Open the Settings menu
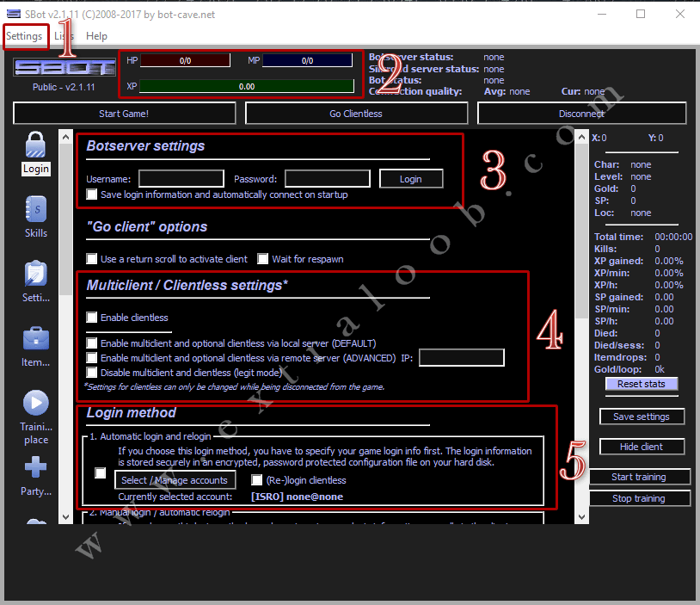This screenshot has width=700, height=605. [x=24, y=36]
